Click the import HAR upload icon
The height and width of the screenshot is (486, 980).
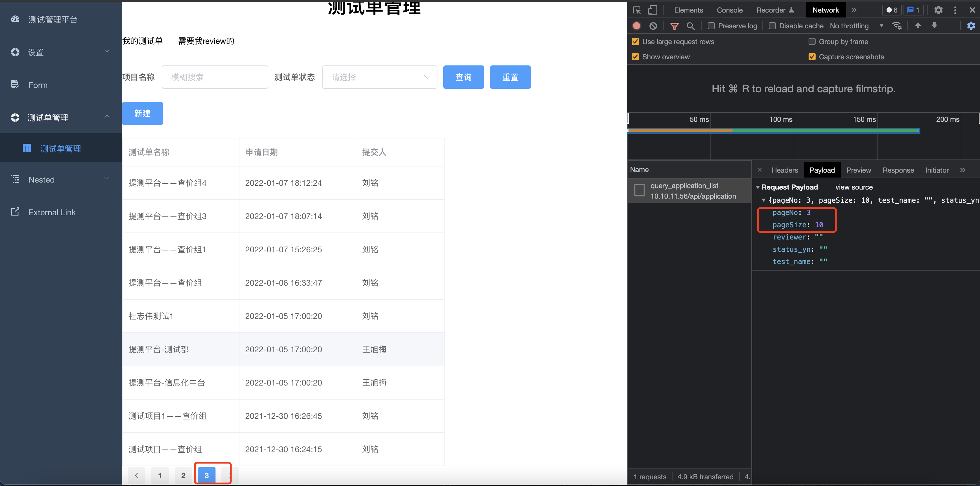click(918, 26)
